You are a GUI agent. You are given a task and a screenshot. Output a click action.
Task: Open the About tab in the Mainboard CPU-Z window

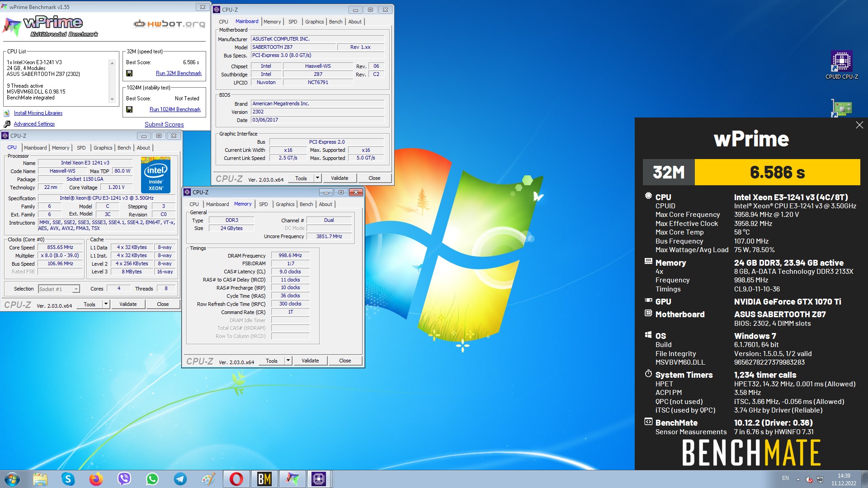coord(355,22)
